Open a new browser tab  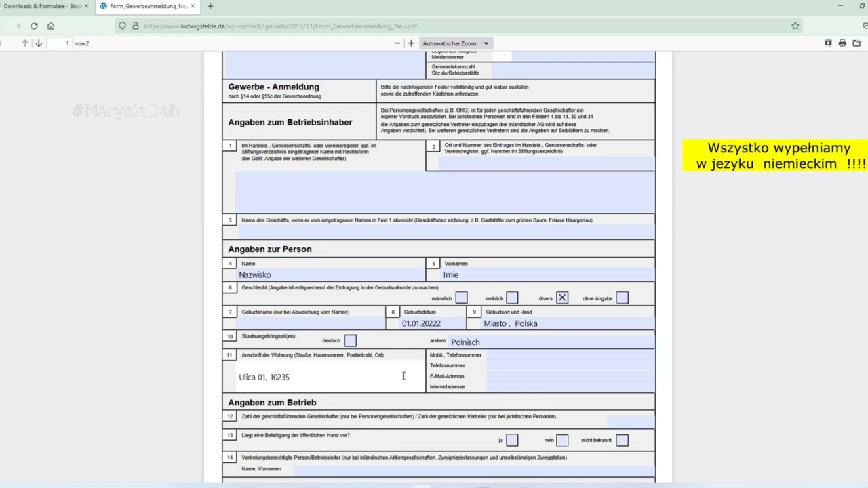(210, 6)
